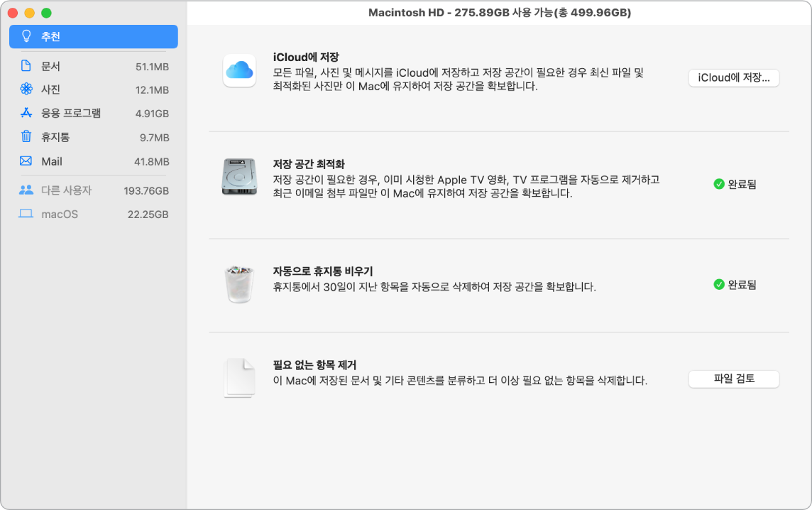Viewport: 812px width, 510px height.
Task: Click the Mail envelope icon
Action: [26, 161]
